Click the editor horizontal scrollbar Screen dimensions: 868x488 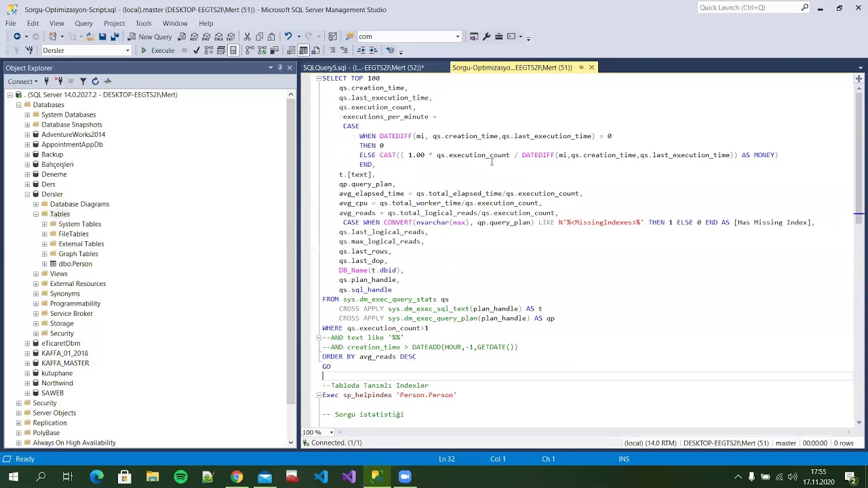593,432
